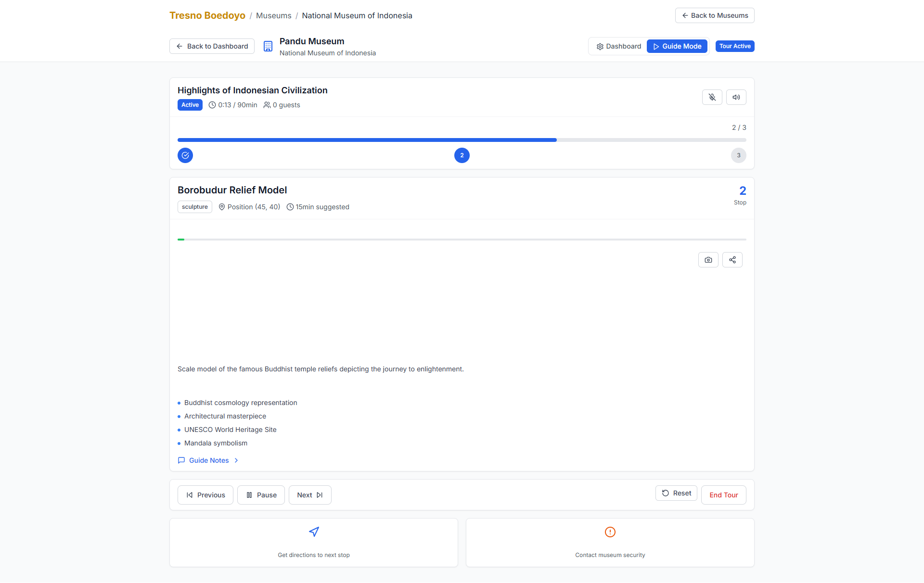Go to Next stop
The image size is (924, 583).
pos(309,495)
